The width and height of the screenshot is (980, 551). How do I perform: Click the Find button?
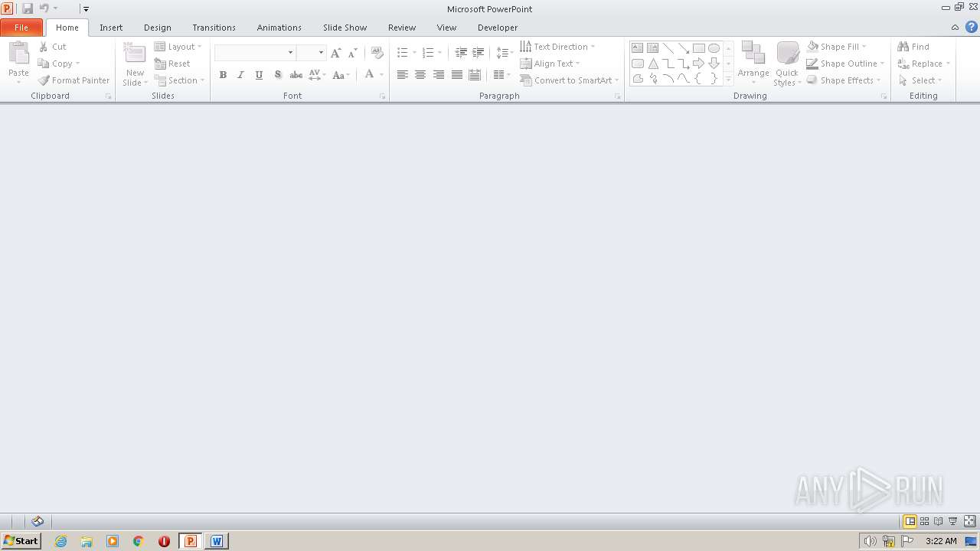coord(913,47)
